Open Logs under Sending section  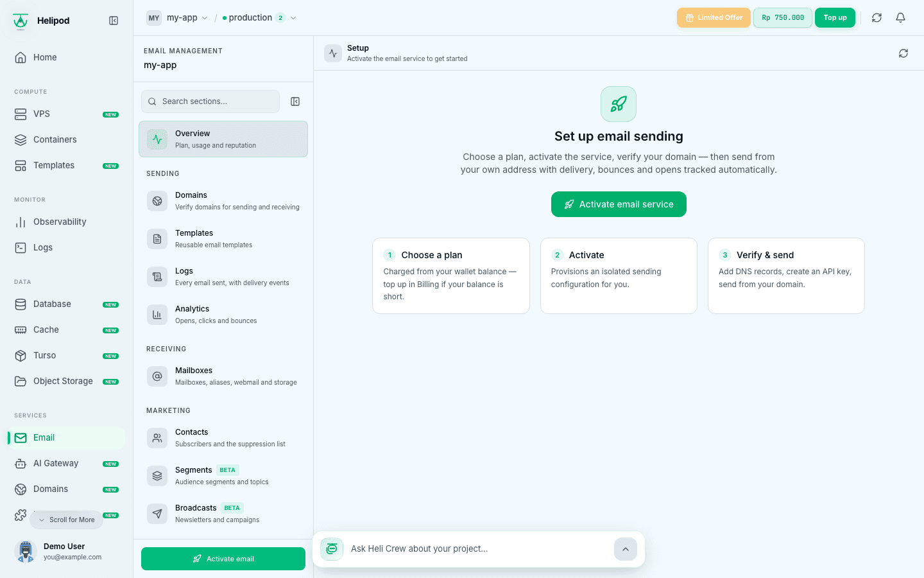(223, 277)
